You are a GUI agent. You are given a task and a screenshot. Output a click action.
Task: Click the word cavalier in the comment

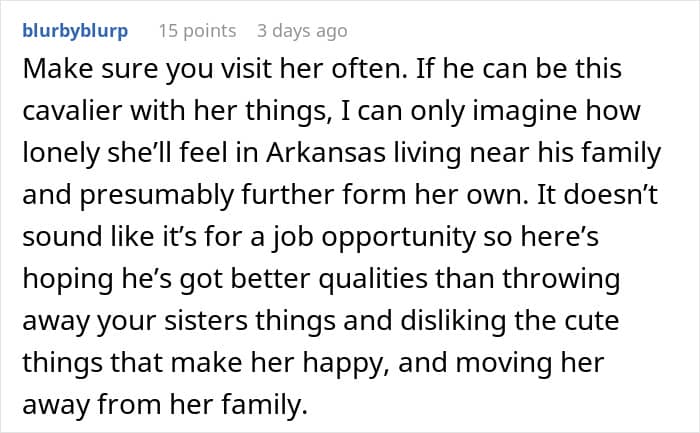[x=72, y=111]
